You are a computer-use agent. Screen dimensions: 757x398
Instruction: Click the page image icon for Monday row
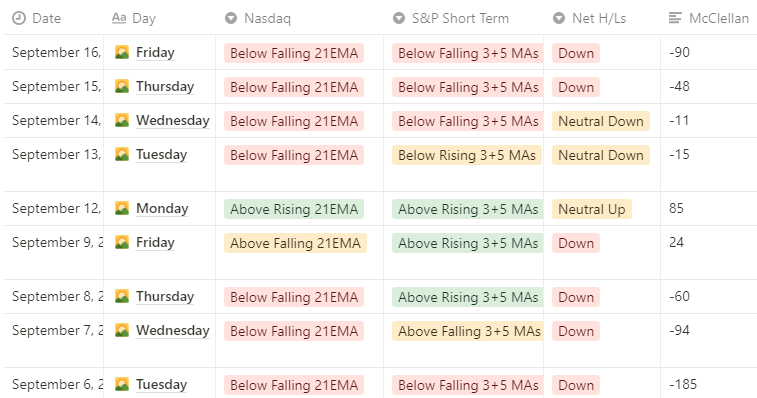coord(122,208)
